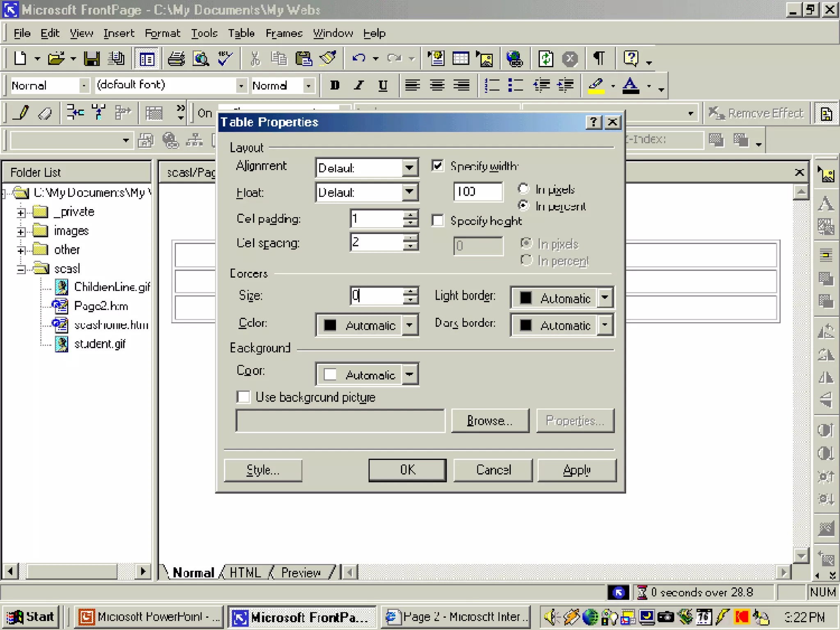Screen dimensions: 840x630
Task: Check Use background picture option
Action: point(243,397)
